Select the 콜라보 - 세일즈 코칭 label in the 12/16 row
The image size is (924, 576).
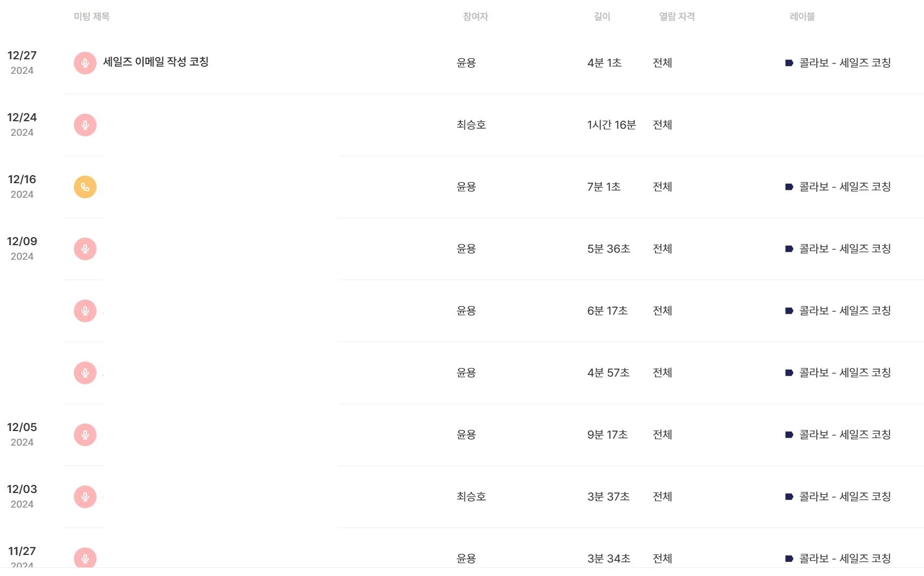(x=844, y=187)
